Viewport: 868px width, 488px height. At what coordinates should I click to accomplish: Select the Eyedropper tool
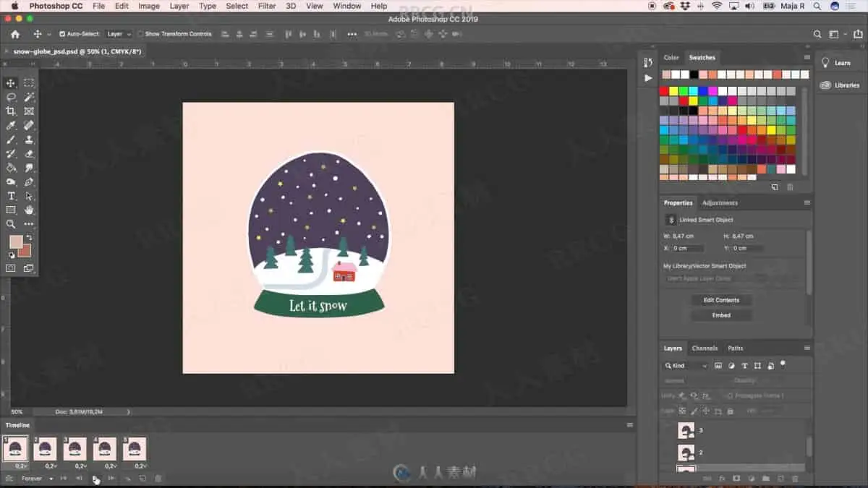(12, 125)
